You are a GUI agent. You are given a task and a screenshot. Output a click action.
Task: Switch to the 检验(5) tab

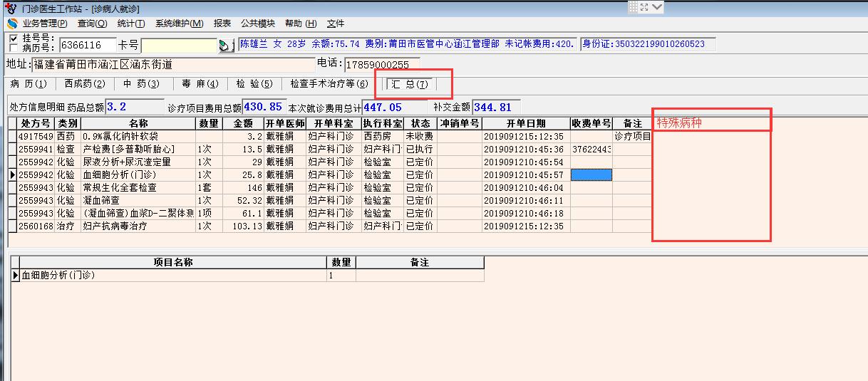click(254, 84)
